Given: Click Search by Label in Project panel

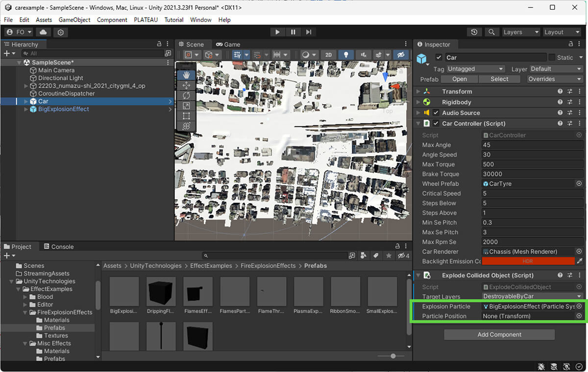Looking at the screenshot, I should (x=376, y=256).
